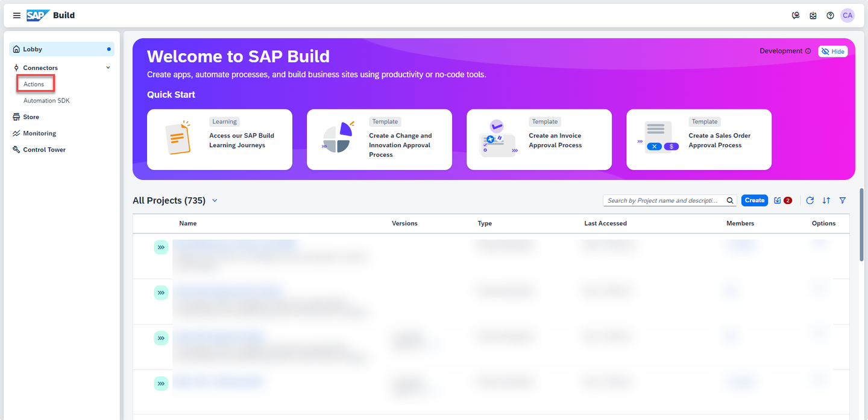
Task: Collapse the Connectors section chevron
Action: pos(108,68)
